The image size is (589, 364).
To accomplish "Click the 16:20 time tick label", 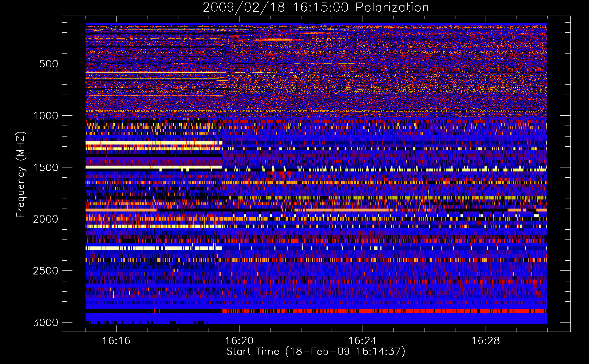I will 240,341.
